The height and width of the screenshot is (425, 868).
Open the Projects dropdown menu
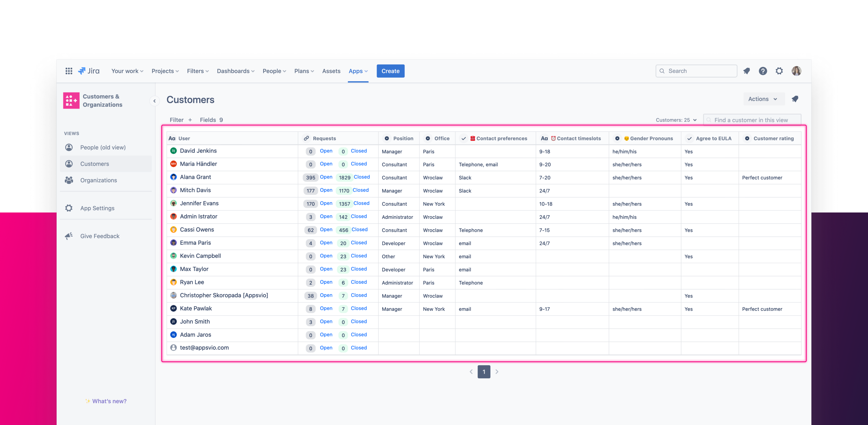tap(165, 71)
